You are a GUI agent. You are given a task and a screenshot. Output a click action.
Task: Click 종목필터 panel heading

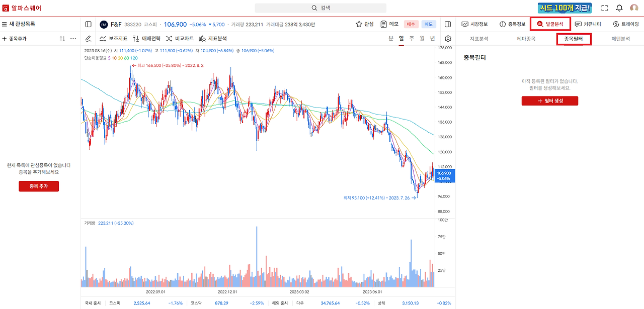click(x=475, y=58)
